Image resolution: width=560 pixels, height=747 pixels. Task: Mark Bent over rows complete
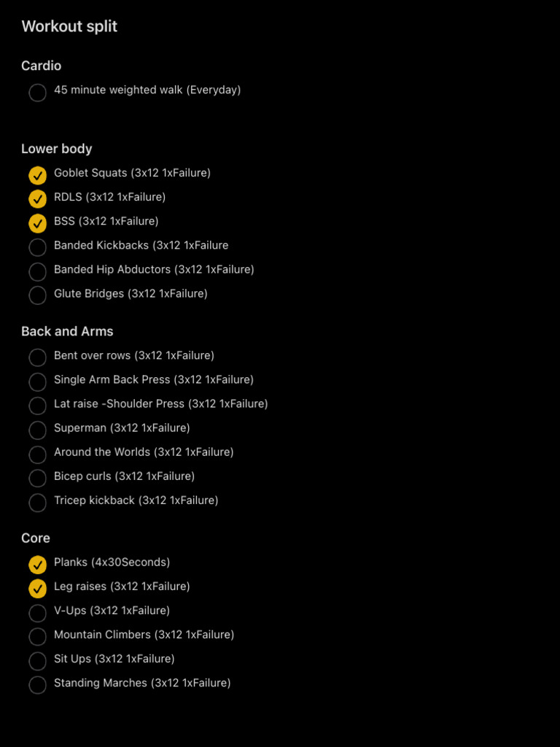click(38, 357)
